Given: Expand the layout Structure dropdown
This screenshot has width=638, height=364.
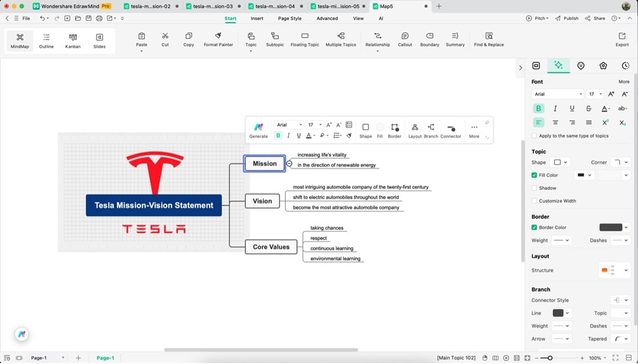Looking at the screenshot, I should coord(614,270).
